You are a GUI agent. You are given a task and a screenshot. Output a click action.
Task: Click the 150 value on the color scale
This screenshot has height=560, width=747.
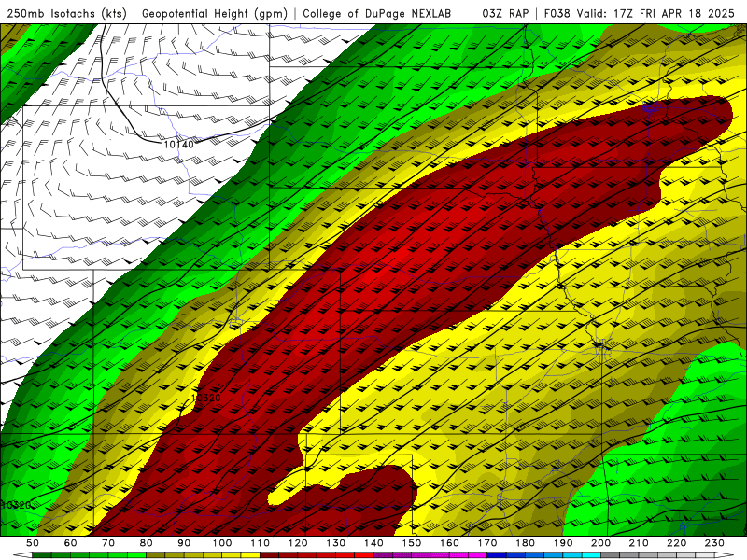point(412,543)
